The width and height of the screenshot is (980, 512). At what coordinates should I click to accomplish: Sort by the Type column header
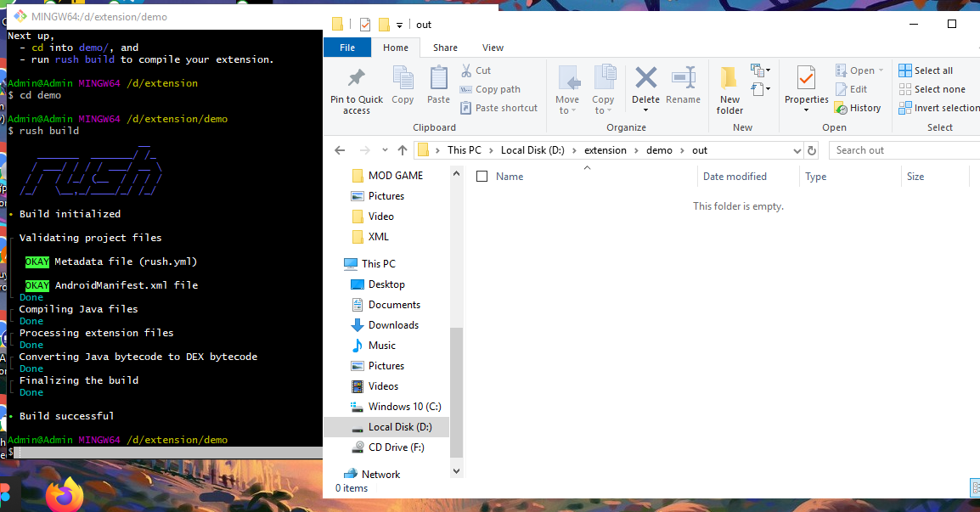pyautogui.click(x=815, y=177)
